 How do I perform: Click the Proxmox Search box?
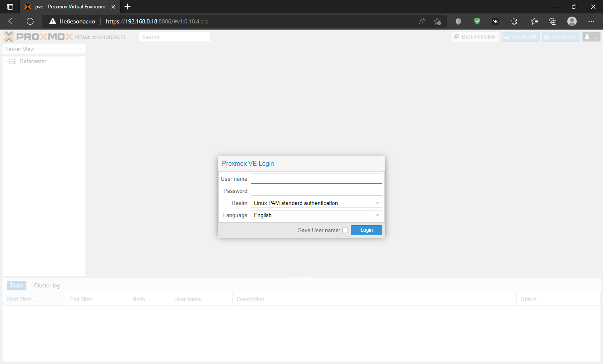click(x=175, y=37)
